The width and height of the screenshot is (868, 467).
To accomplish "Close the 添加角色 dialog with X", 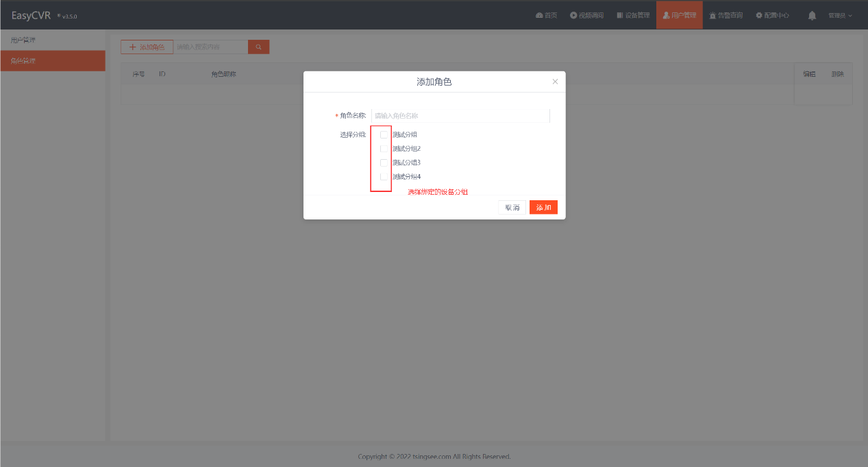I will [555, 82].
